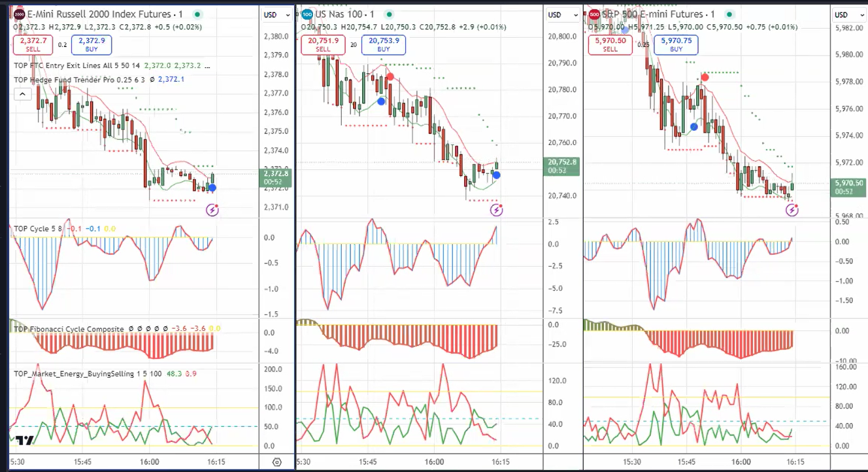This screenshot has width=868, height=472.
Task: Click red signal dot on Nas 100 chart
Action: click(390, 76)
